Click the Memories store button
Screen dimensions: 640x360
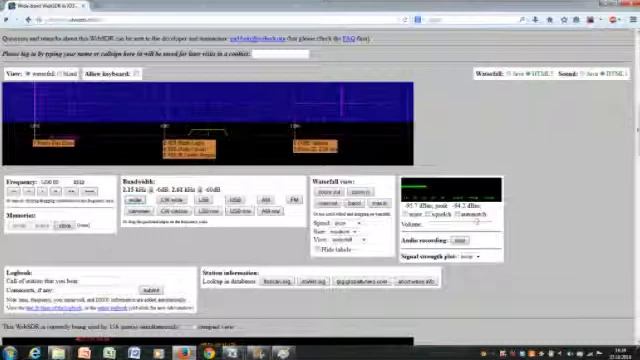point(64,226)
